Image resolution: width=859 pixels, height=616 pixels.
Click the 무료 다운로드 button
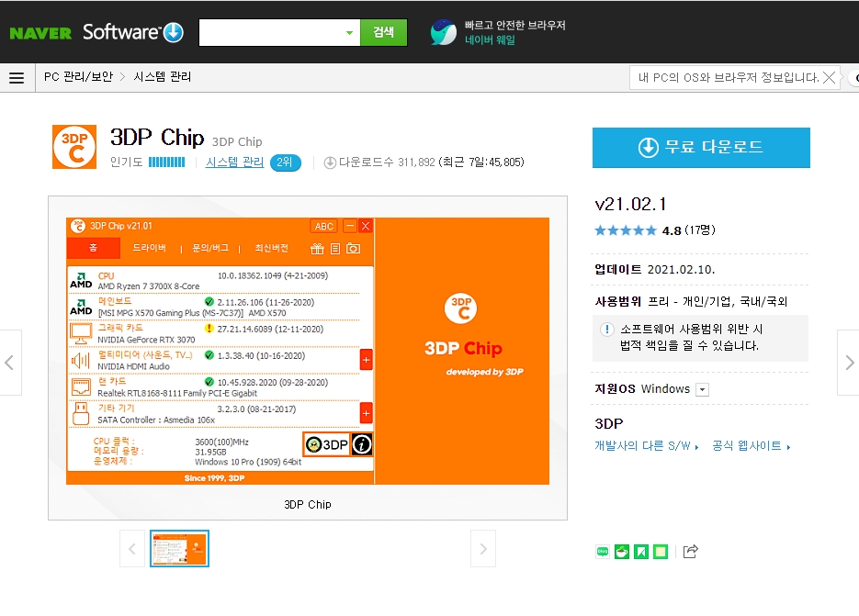click(701, 147)
